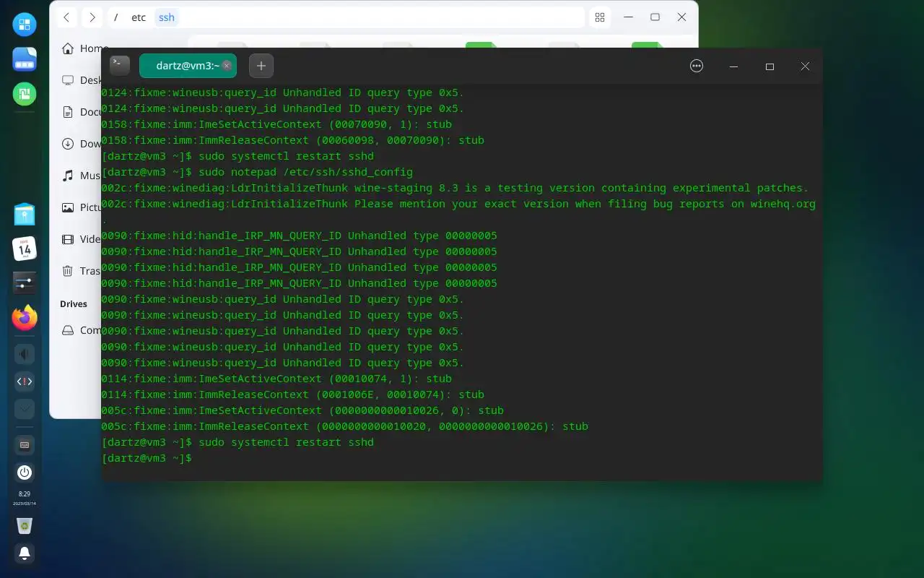Click 'etc' in file manager breadcrumb
The image size is (924, 578).
tap(139, 17)
